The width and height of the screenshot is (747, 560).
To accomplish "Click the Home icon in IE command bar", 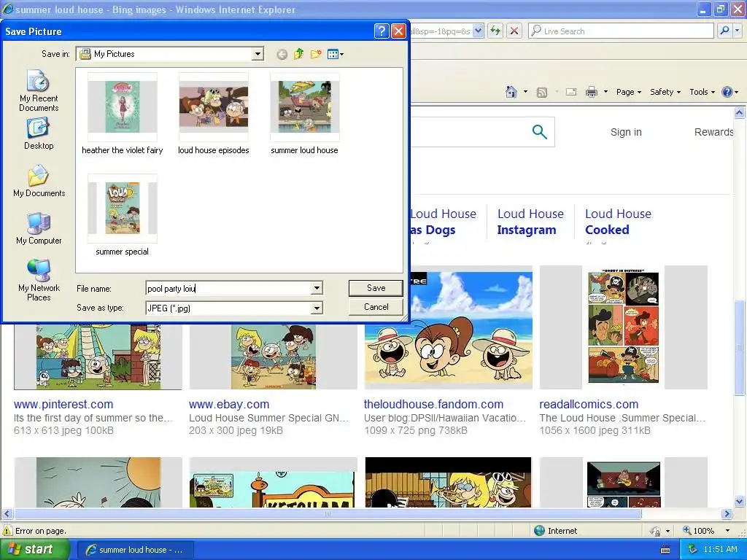I will [511, 92].
